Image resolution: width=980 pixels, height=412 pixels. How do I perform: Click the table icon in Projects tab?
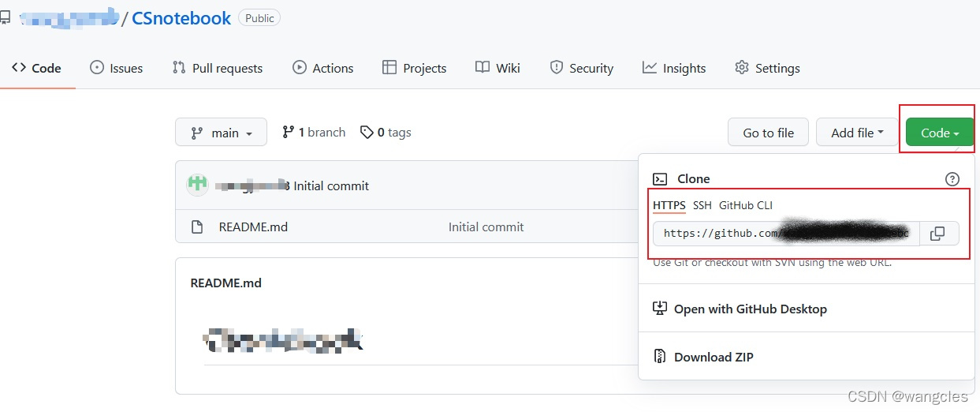[x=389, y=68]
